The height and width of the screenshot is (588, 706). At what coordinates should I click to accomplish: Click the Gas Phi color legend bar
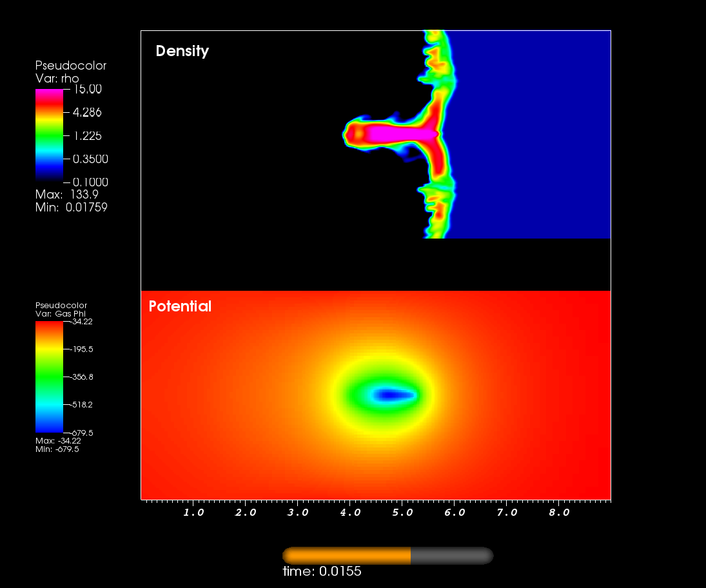[49, 377]
